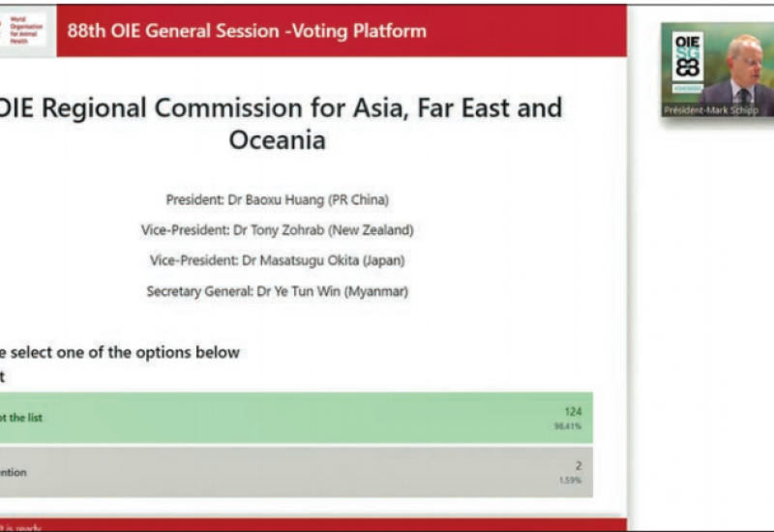Click the '88th OIE General Session' header title
The height and width of the screenshot is (532, 774).
pyautogui.click(x=247, y=30)
